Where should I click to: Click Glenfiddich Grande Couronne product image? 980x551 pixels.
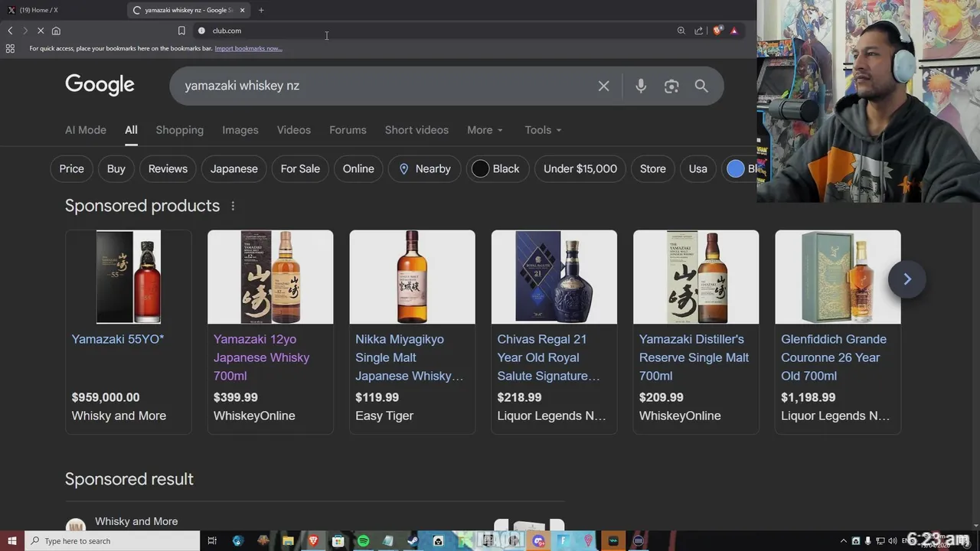pyautogui.click(x=838, y=277)
